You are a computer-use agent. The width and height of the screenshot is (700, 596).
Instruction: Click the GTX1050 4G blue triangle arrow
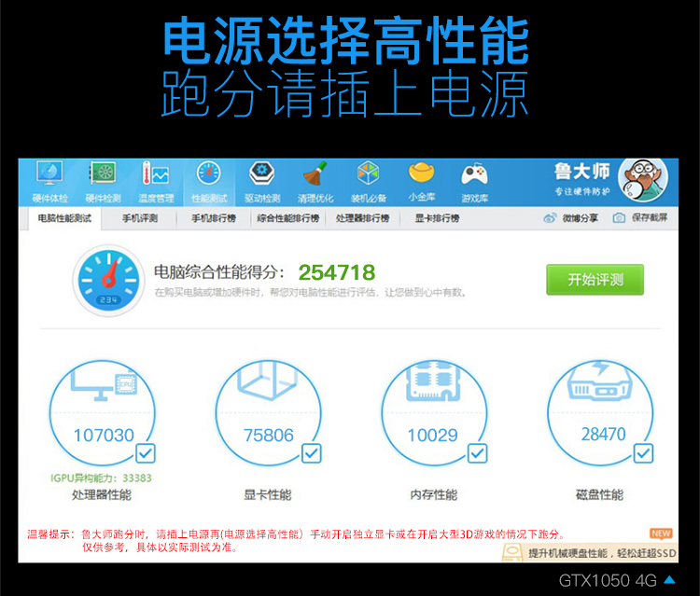669,579
